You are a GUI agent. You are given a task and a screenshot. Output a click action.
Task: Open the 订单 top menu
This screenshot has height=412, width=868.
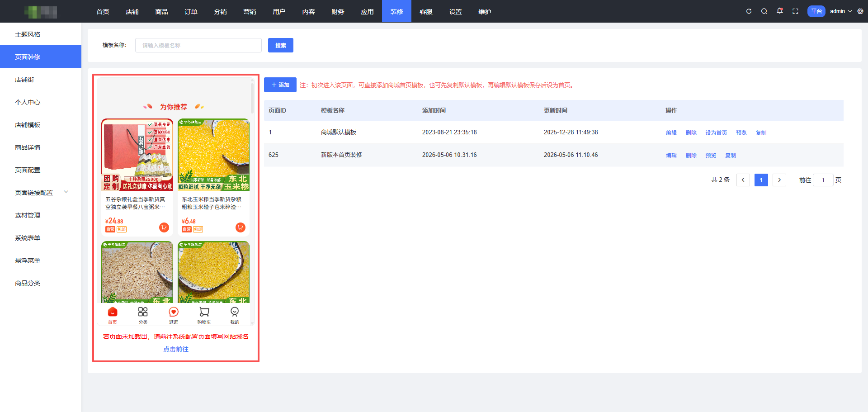pos(191,11)
